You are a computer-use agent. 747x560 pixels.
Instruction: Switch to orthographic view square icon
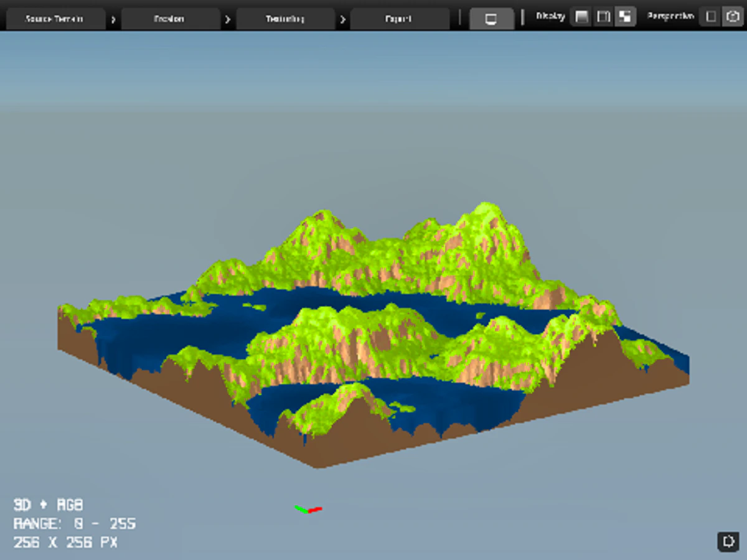[x=710, y=17]
